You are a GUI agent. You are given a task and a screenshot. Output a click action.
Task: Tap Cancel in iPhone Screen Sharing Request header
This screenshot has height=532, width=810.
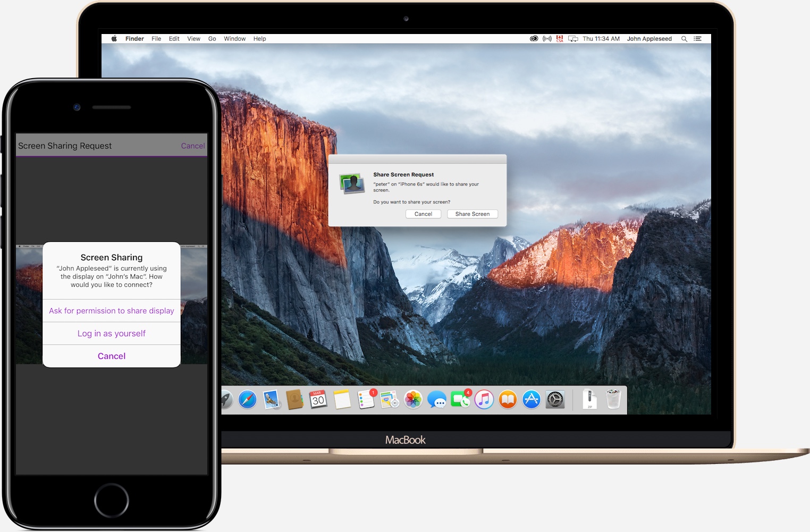[x=192, y=146]
